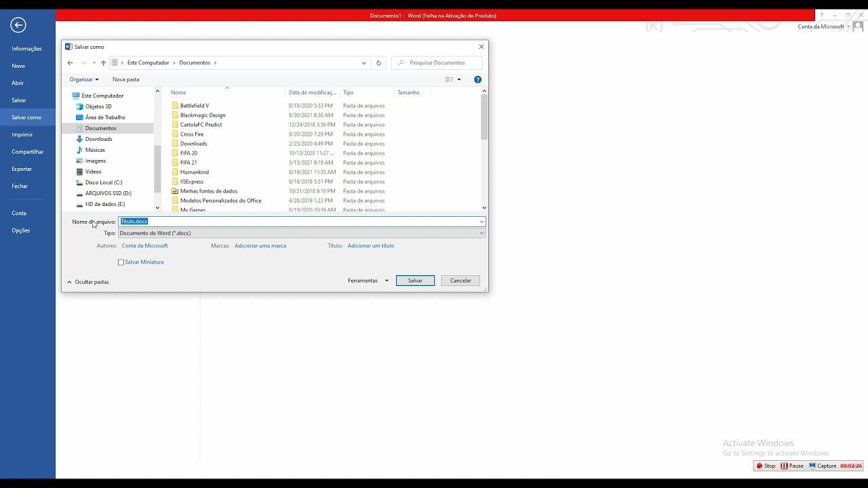Viewport: 868px width, 488px height.
Task: Click the Conta da Microsoft author link
Action: click(144, 246)
